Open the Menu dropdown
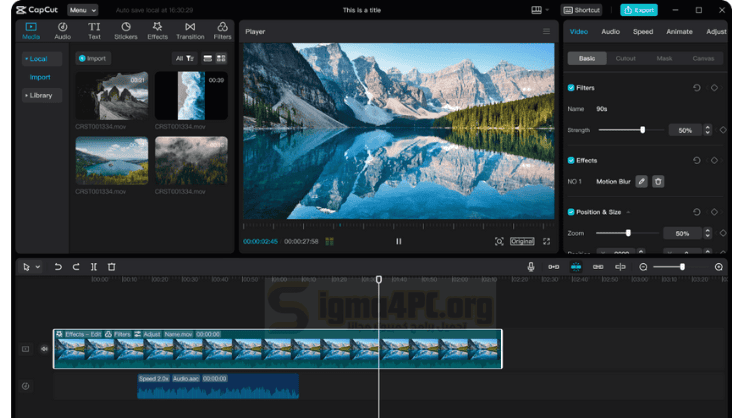 click(x=82, y=10)
